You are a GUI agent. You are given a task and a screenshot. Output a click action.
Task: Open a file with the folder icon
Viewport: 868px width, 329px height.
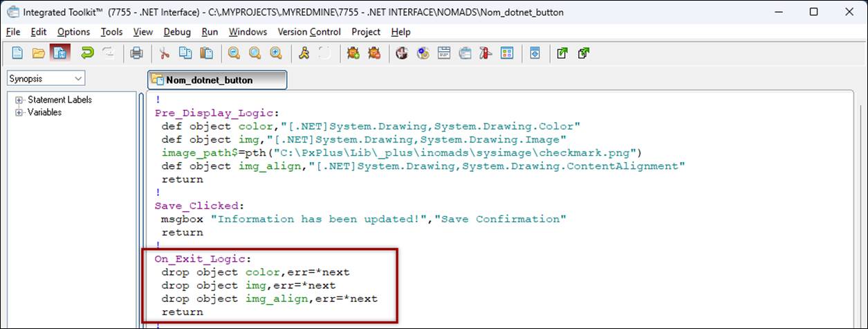(x=39, y=53)
